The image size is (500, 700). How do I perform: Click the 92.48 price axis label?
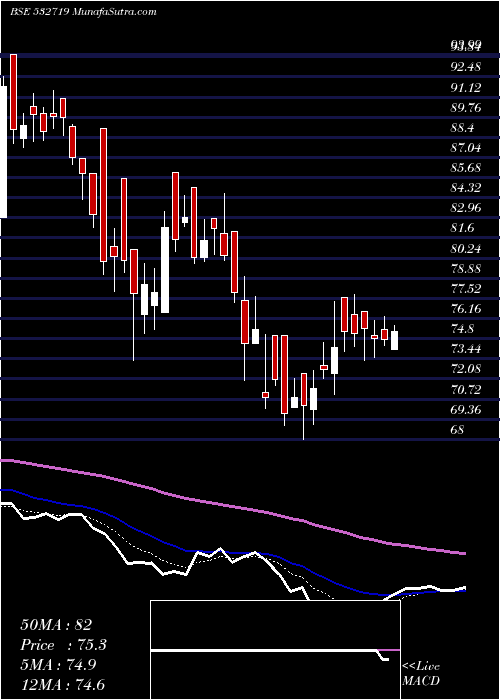467,67
